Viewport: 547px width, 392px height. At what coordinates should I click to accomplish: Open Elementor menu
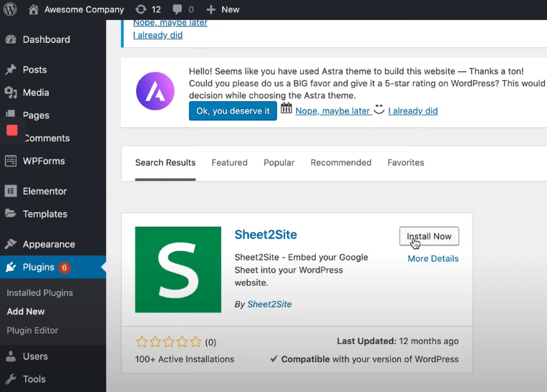point(44,191)
